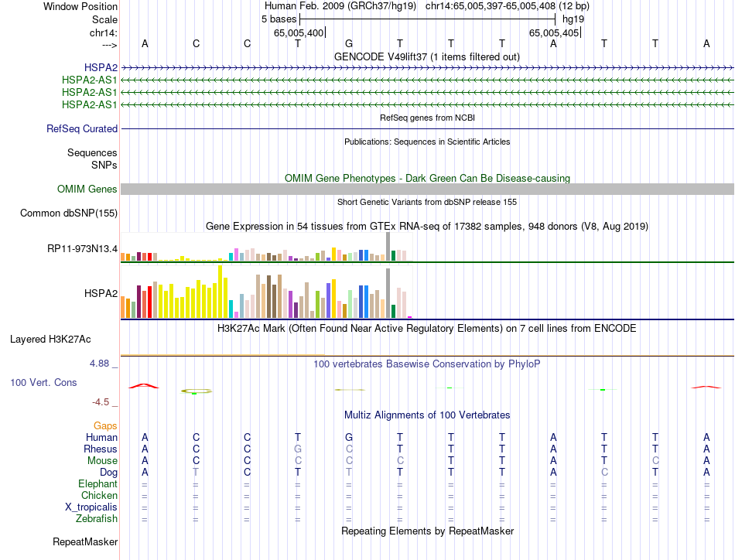Click the Gaps label in Multiz track
Screen dimensions: 735x560
click(105, 425)
